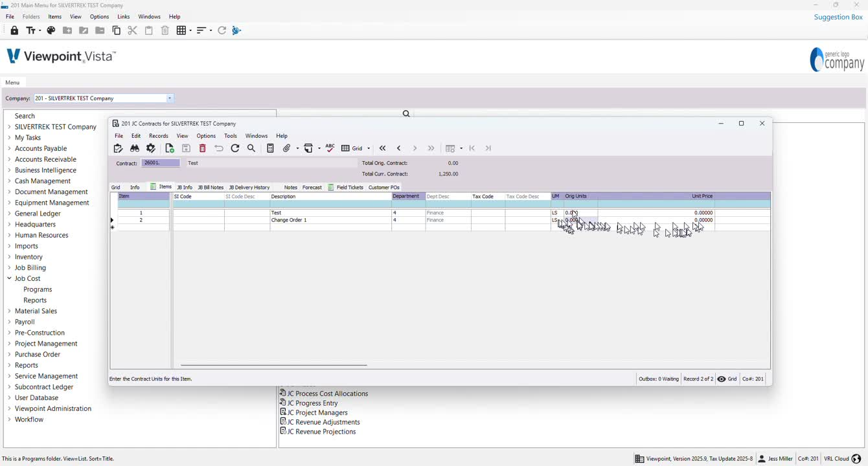Select Reports under Job Cost

click(35, 300)
